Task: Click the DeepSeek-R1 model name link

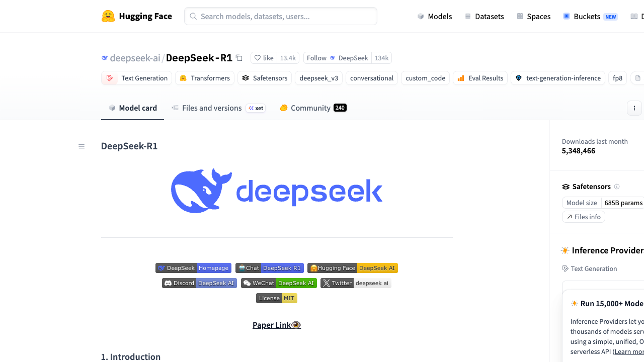Action: point(199,58)
